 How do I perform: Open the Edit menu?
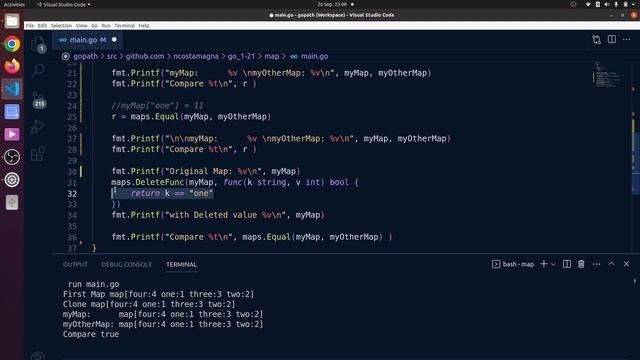click(x=42, y=26)
